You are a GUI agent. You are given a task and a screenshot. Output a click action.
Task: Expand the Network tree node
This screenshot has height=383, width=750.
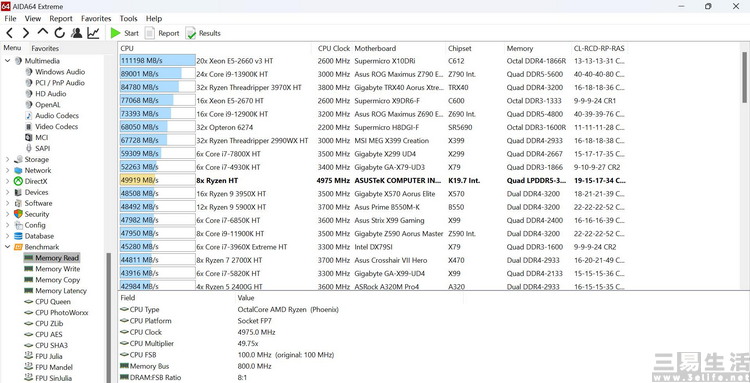pyautogui.click(x=8, y=170)
